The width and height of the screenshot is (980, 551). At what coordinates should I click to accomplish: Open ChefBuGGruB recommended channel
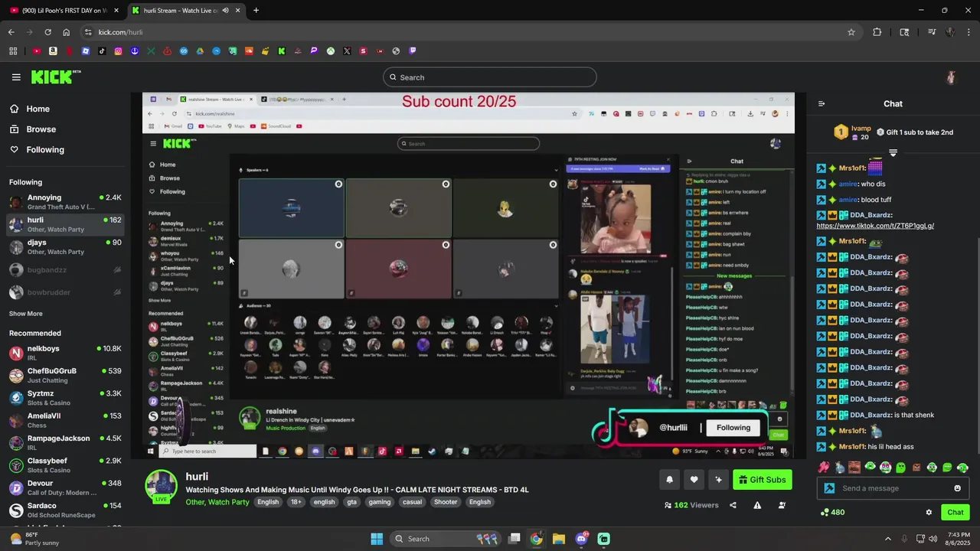(65, 375)
